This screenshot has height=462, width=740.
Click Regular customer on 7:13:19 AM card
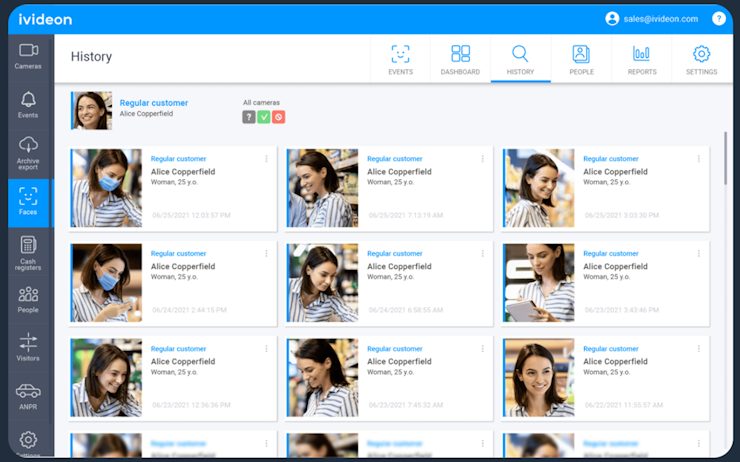point(395,159)
